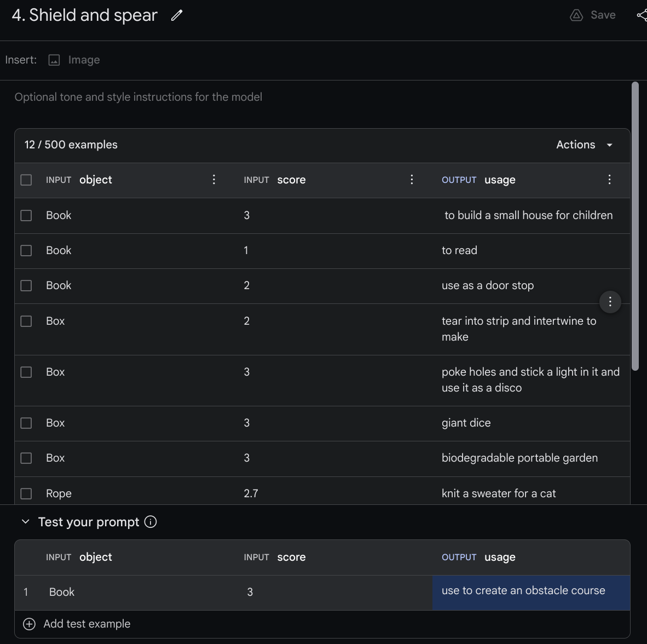Click the pencil icon to rename prompt

176,15
